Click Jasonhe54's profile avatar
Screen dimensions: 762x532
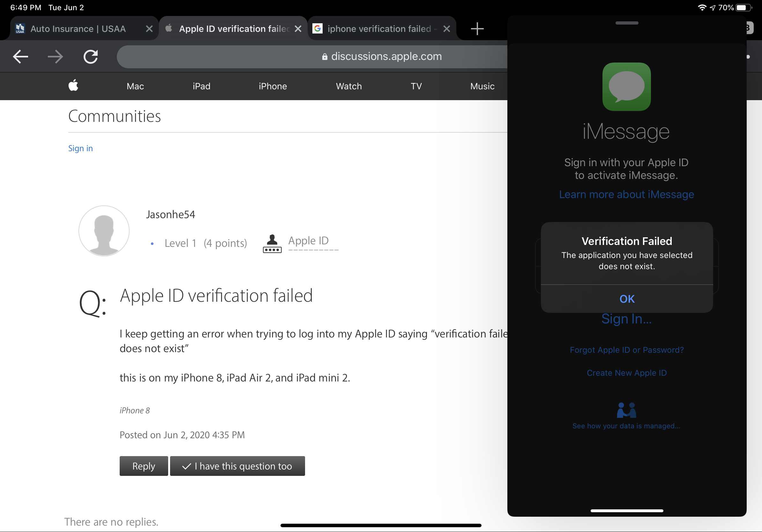tap(104, 231)
